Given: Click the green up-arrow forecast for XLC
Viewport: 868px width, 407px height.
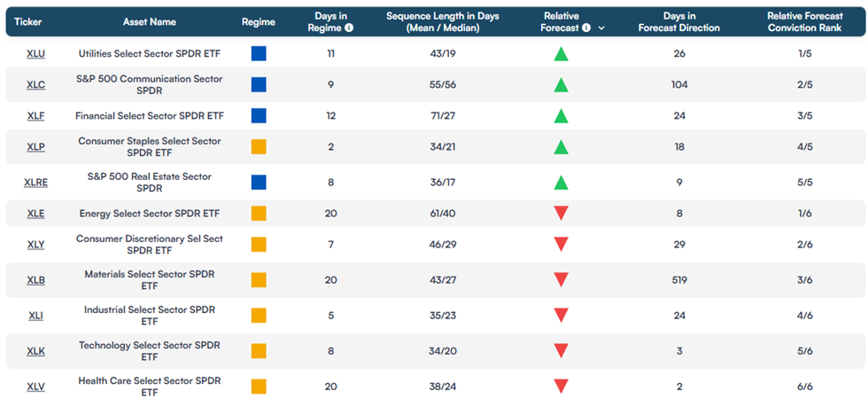Looking at the screenshot, I should (562, 85).
